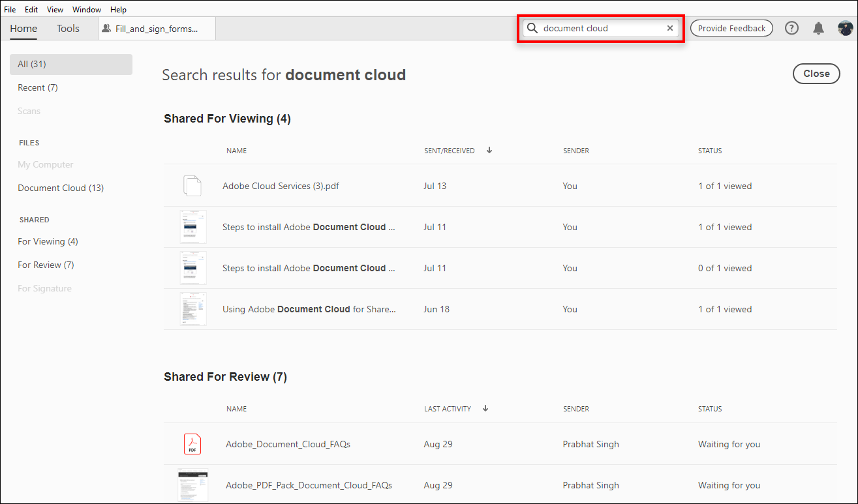Open the user profile avatar
The image size is (858, 504).
[846, 28]
